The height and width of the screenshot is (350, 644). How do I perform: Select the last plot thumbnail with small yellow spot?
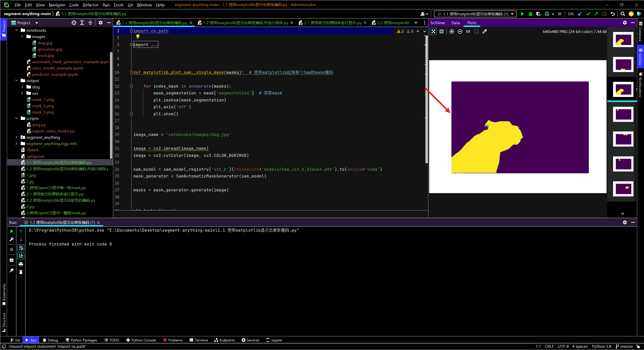pyautogui.click(x=623, y=188)
